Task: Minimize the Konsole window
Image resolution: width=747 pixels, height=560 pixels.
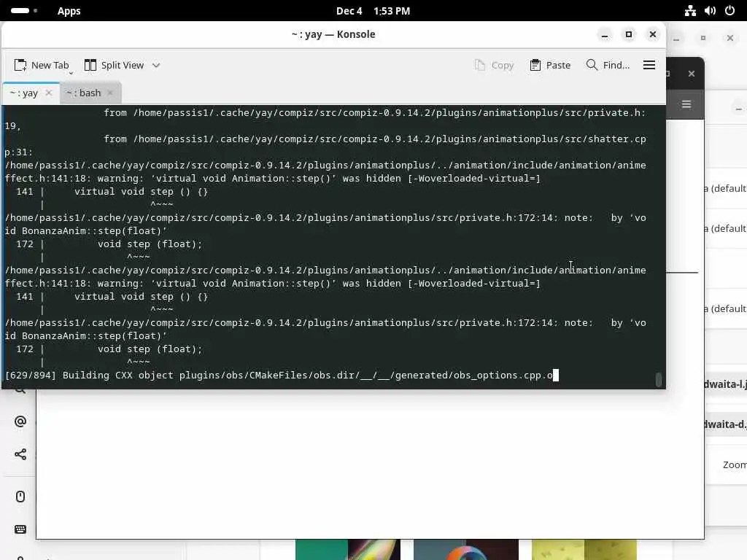Action: (x=605, y=35)
